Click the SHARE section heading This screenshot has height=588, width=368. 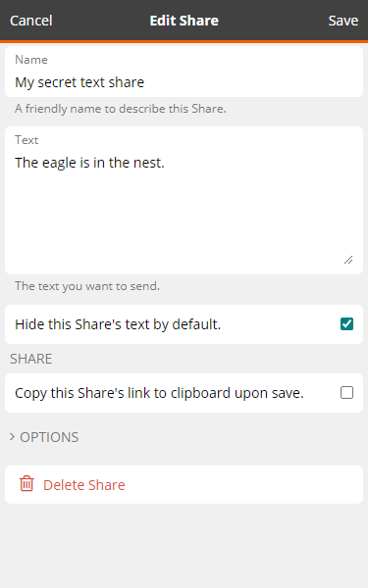(x=31, y=359)
